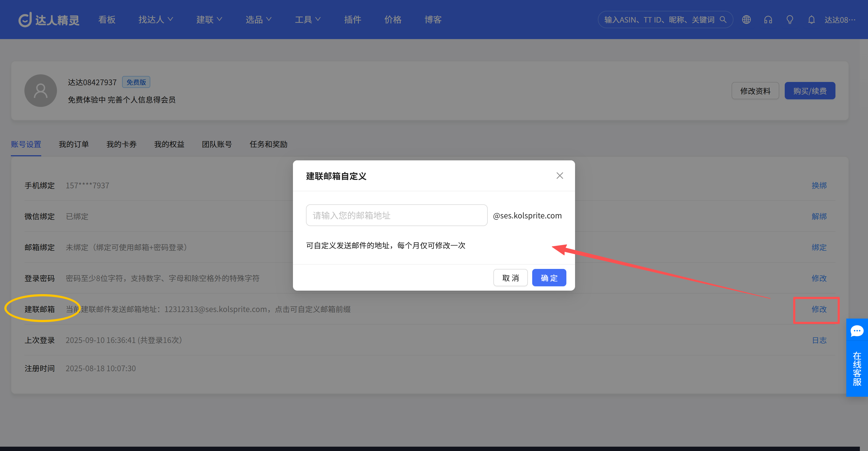Click the @ses.kolsprite.com domain text
868x451 pixels.
527,215
